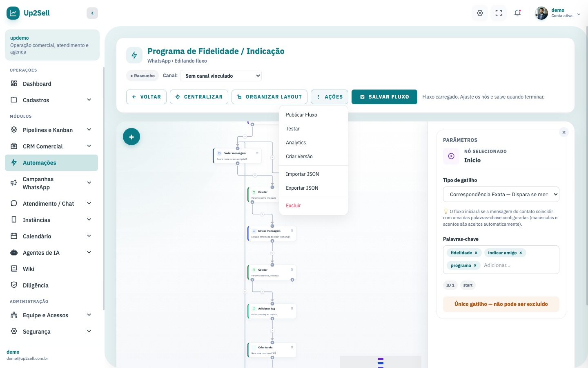Select Excluir in the Ações menu
The height and width of the screenshot is (368, 588).
pos(314,206)
